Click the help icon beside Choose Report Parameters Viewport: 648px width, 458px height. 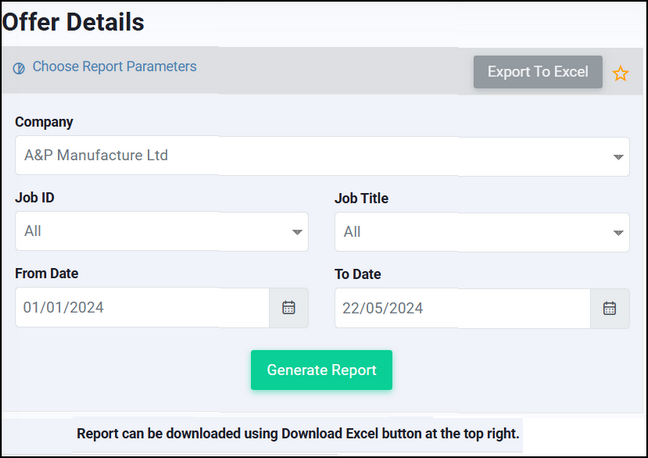(x=19, y=68)
